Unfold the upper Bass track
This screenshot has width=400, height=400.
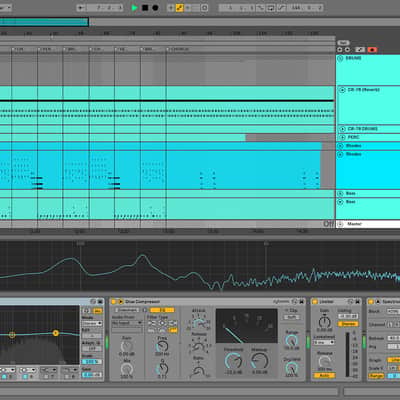340,194
